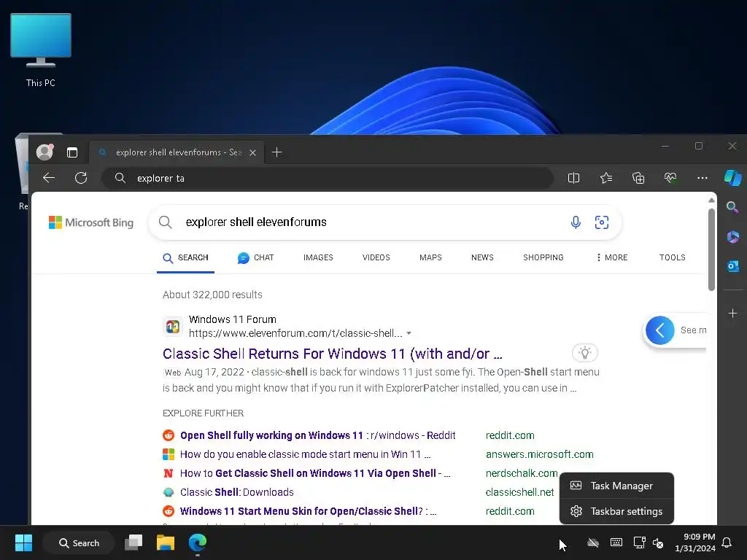Viewport: 747px width, 560px height.
Task: Click the muted volume tray icon
Action: point(658,542)
